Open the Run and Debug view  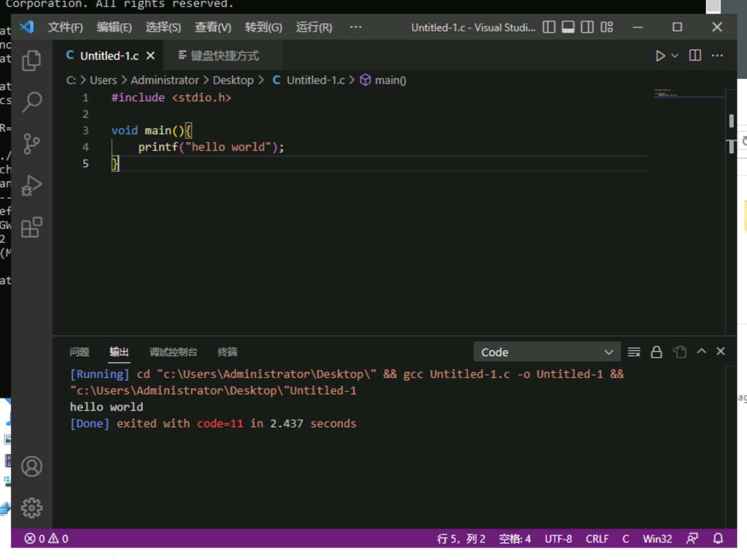coord(32,186)
